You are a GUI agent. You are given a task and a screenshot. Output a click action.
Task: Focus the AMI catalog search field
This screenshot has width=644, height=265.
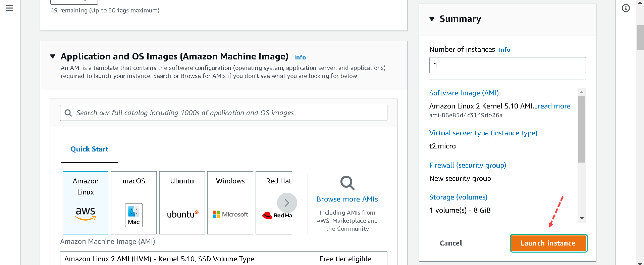(x=224, y=113)
